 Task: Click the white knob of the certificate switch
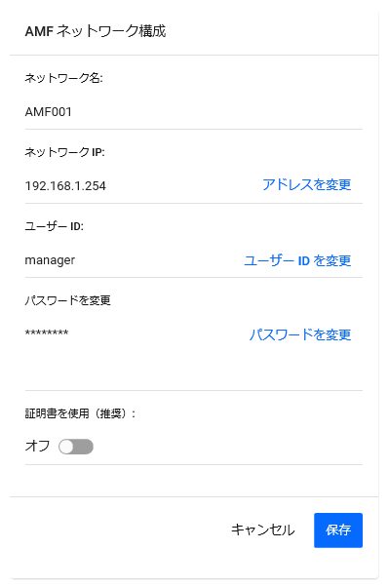pos(66,447)
